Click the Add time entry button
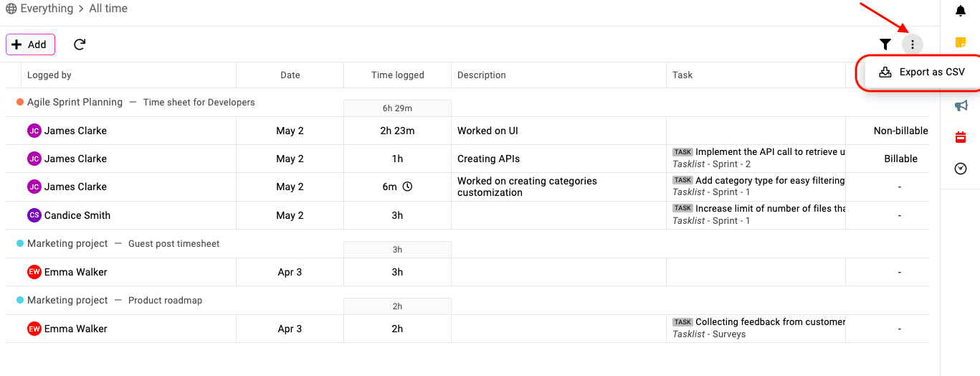The image size is (980, 376). [x=30, y=44]
